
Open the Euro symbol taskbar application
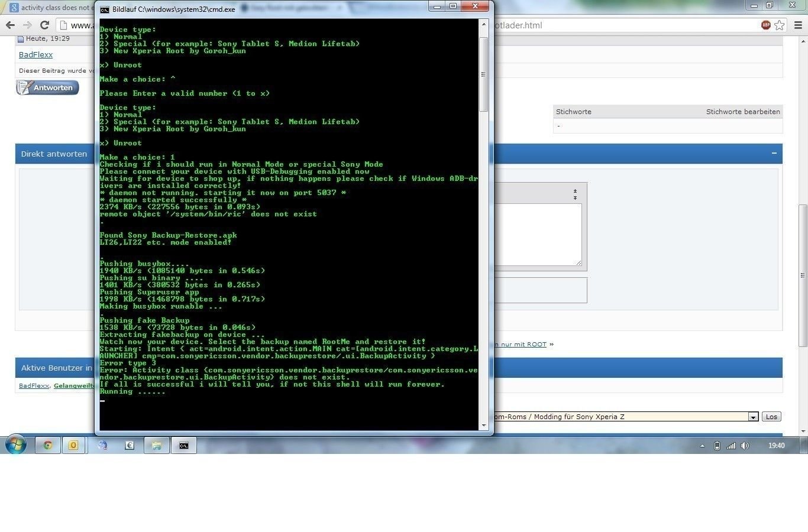pos(130,445)
